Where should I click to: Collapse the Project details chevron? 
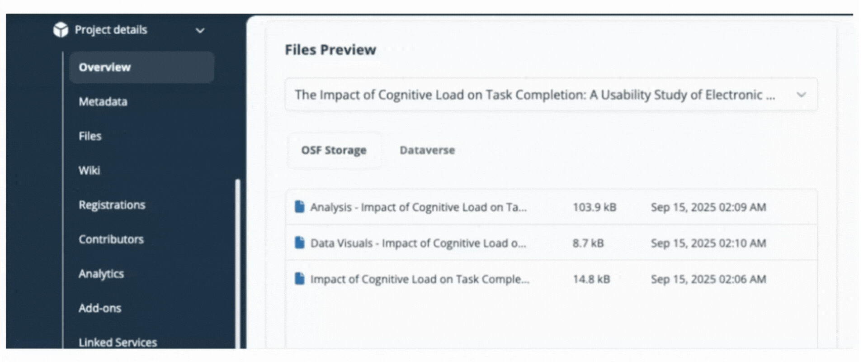[x=200, y=30]
